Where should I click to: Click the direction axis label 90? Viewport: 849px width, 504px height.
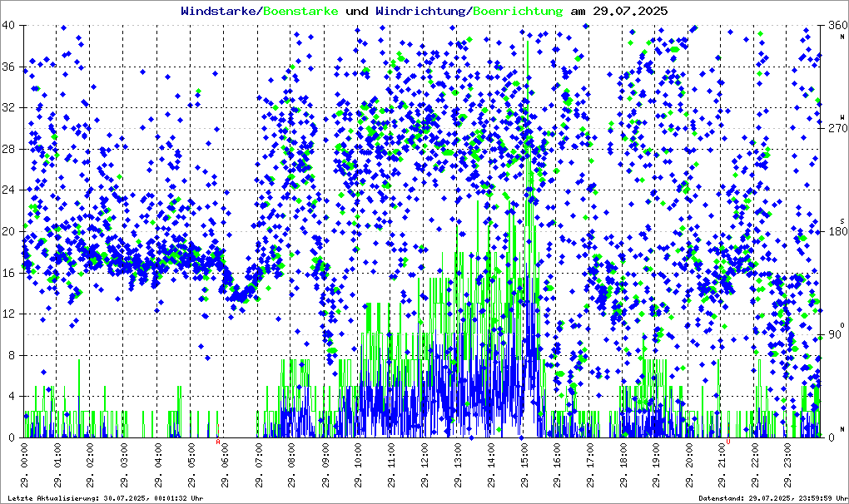(x=835, y=334)
